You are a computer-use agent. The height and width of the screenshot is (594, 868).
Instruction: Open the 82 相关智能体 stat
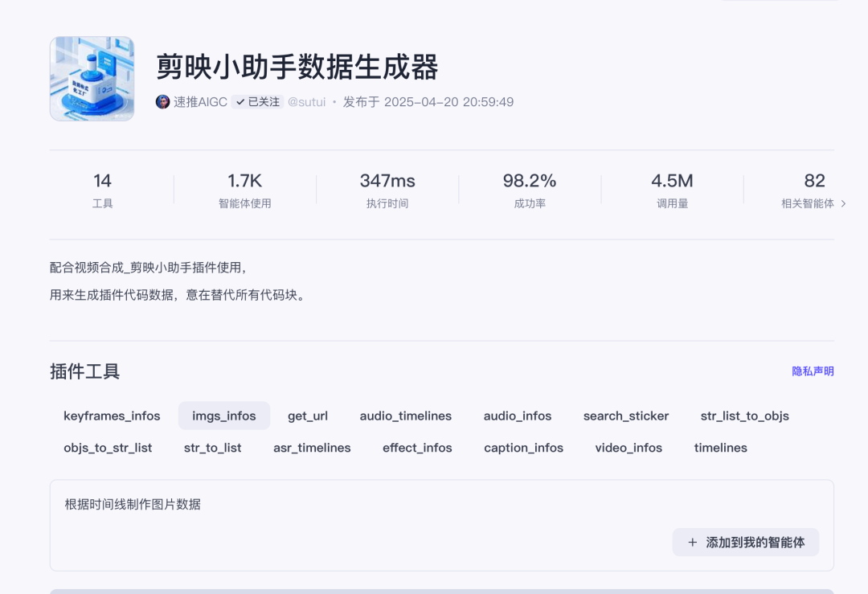click(x=813, y=190)
